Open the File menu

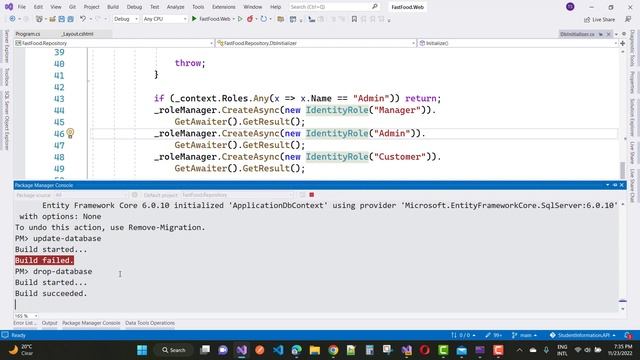22,7
